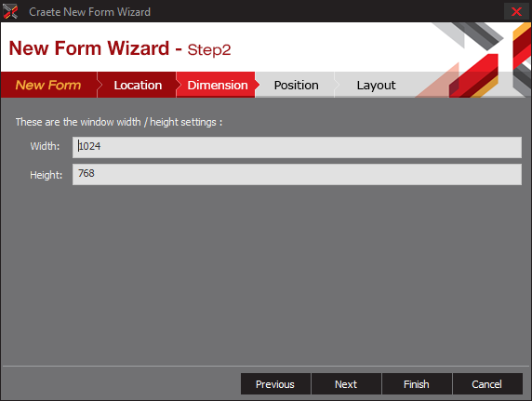Advance with the Next button
This screenshot has height=401, width=532.
[346, 384]
